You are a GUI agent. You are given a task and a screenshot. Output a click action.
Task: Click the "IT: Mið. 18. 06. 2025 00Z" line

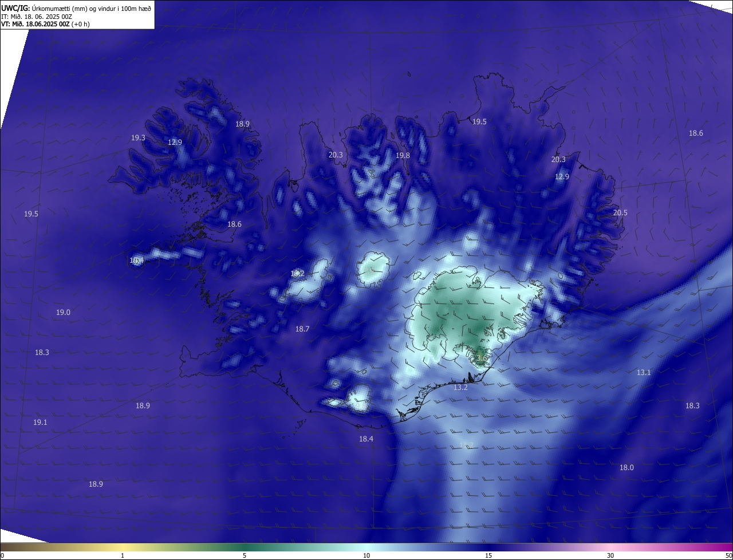click(36, 17)
